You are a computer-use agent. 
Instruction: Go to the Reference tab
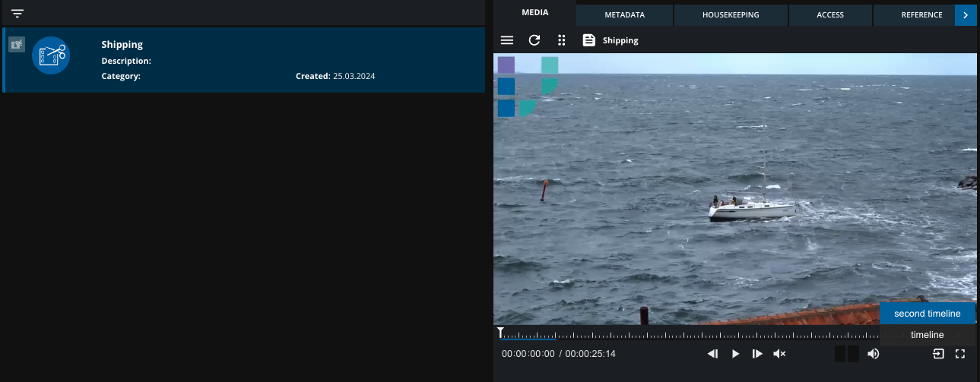(921, 15)
